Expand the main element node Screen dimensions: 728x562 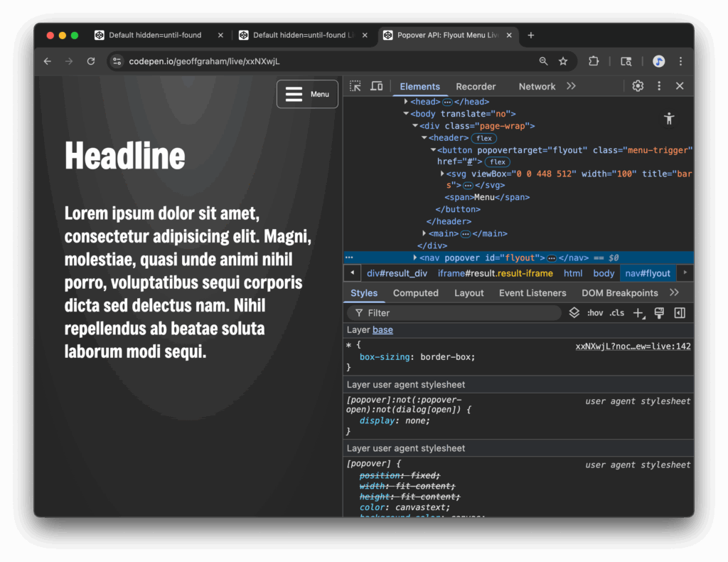424,233
